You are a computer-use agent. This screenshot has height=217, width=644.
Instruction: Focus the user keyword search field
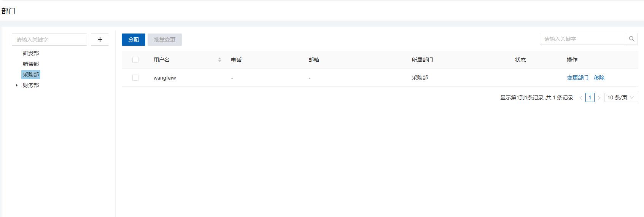(x=583, y=39)
